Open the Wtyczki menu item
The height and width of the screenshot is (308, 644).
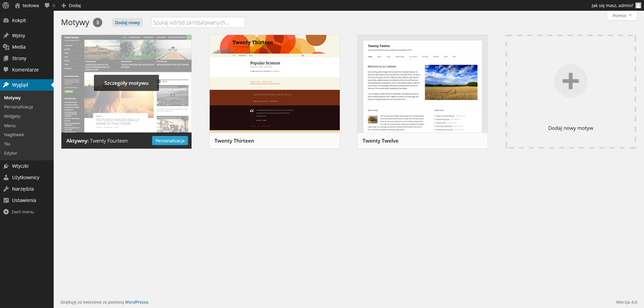[27, 166]
